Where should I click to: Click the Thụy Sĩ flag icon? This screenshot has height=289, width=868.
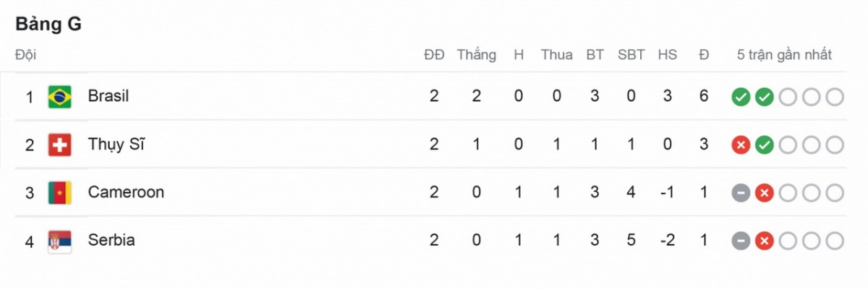[x=59, y=145]
